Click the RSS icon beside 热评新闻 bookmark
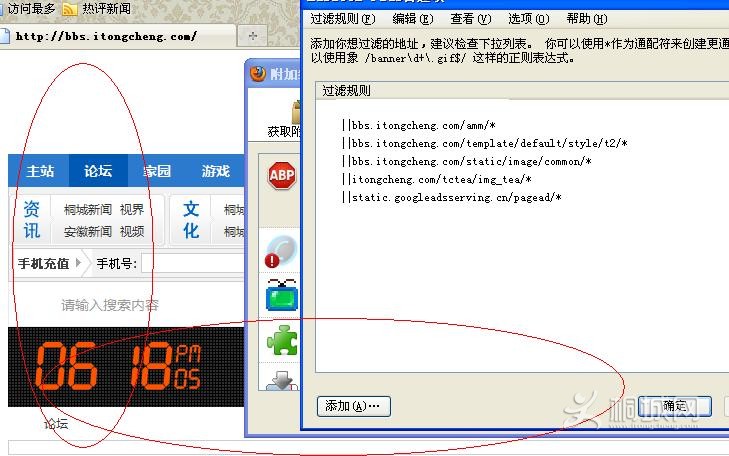 coord(70,9)
